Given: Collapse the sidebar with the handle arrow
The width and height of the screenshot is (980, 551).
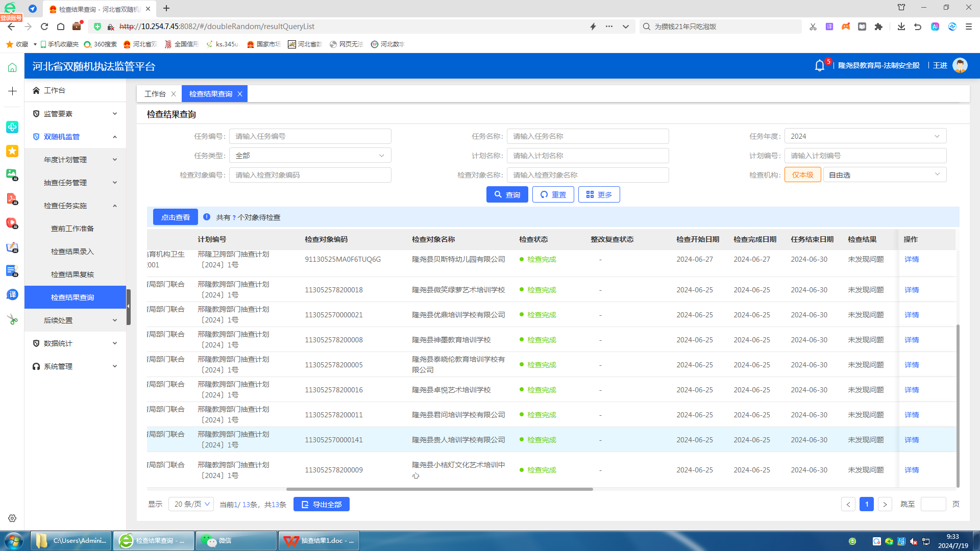Looking at the screenshot, I should 129,306.
